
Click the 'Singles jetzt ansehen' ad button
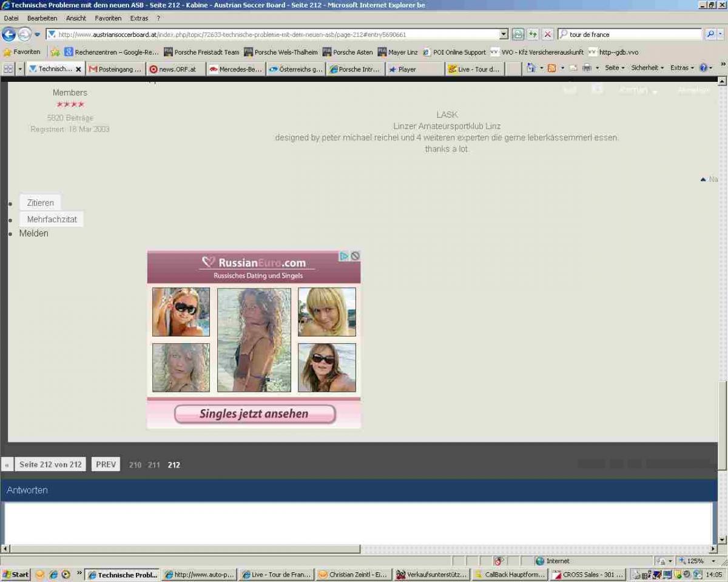point(255,414)
